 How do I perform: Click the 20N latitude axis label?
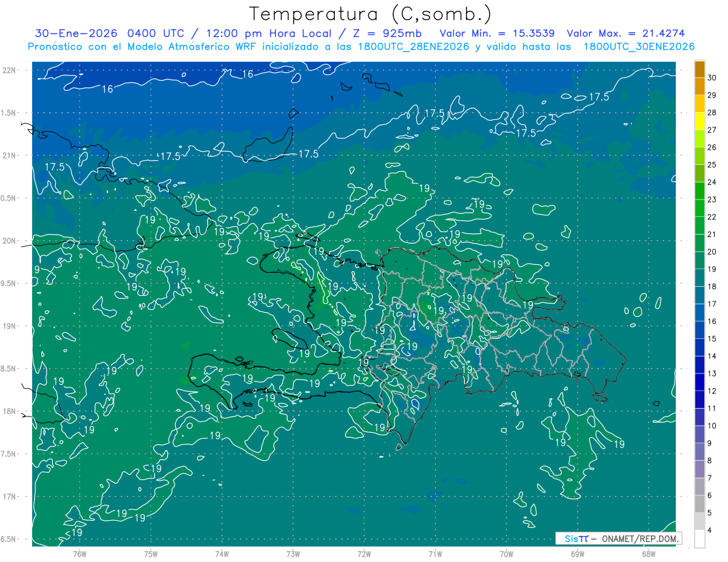click(10, 241)
